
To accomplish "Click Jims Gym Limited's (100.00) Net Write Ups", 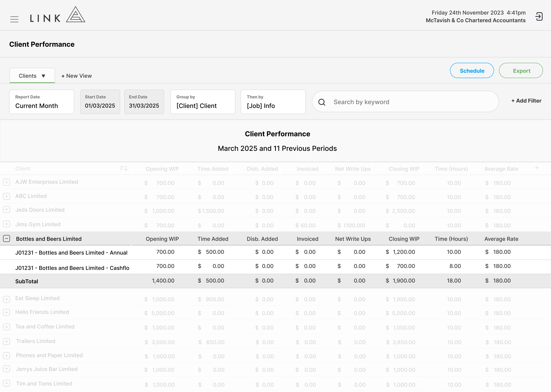I will 351,225.
